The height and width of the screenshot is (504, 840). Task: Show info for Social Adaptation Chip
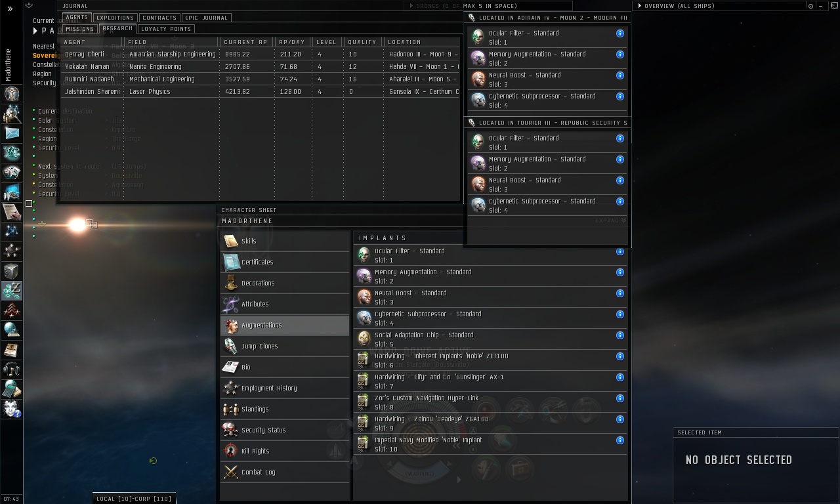[x=619, y=335]
